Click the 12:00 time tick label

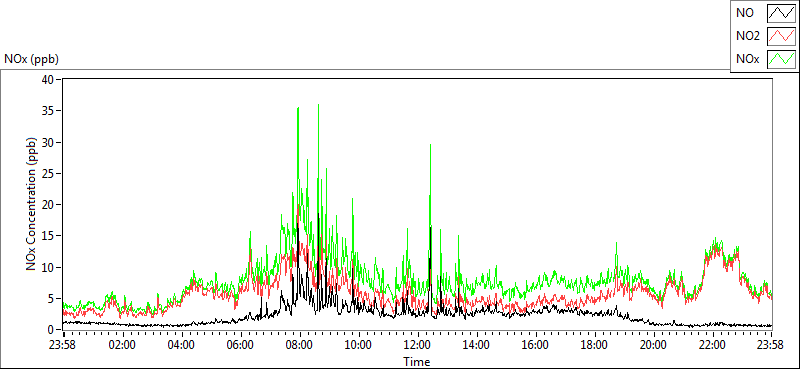(418, 344)
